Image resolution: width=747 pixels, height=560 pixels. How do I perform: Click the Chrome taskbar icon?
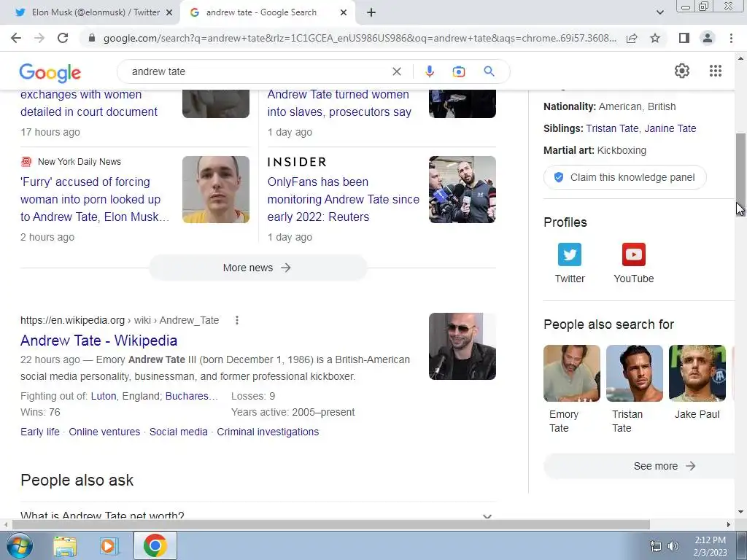[x=155, y=545]
